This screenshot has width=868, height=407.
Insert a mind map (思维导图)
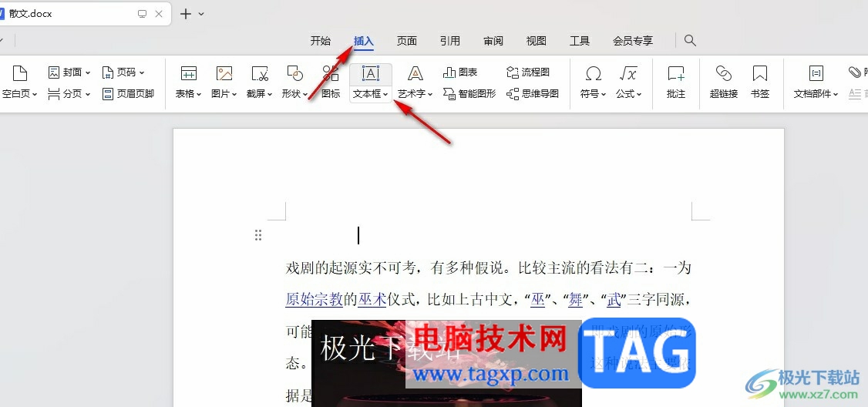(533, 94)
